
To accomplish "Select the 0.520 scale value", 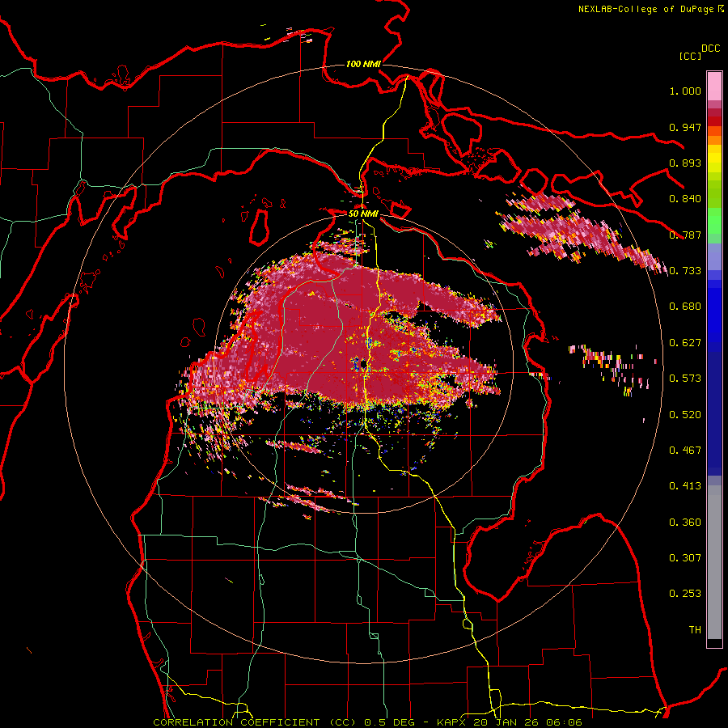I will click(685, 415).
